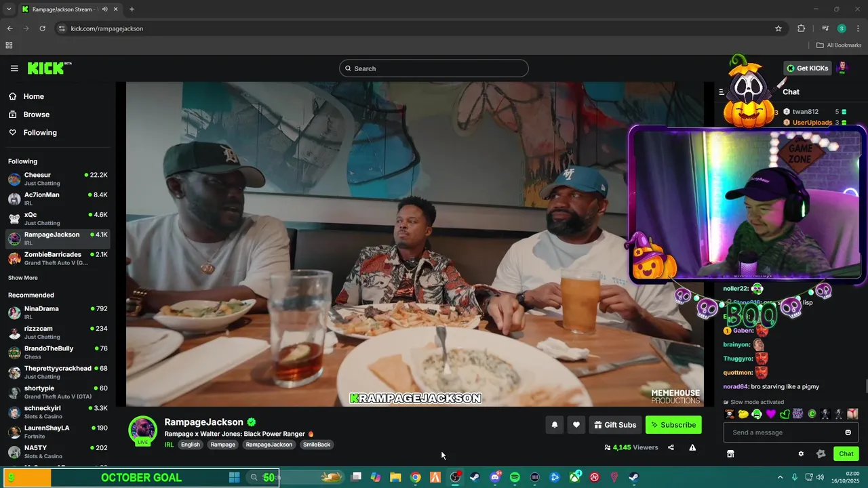The height and width of the screenshot is (488, 868).
Task: Open xQc's followed channel
Action: (58, 218)
